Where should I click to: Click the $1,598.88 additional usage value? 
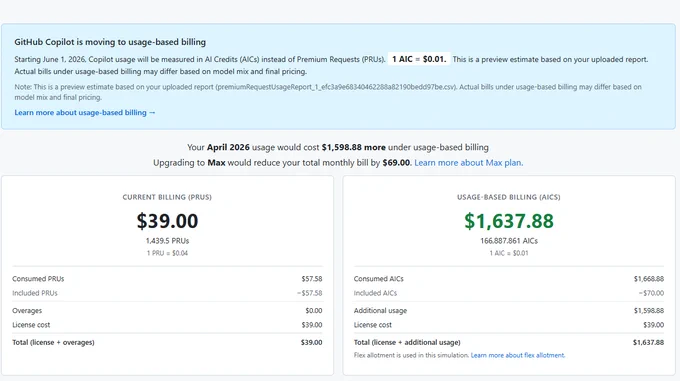pos(649,311)
